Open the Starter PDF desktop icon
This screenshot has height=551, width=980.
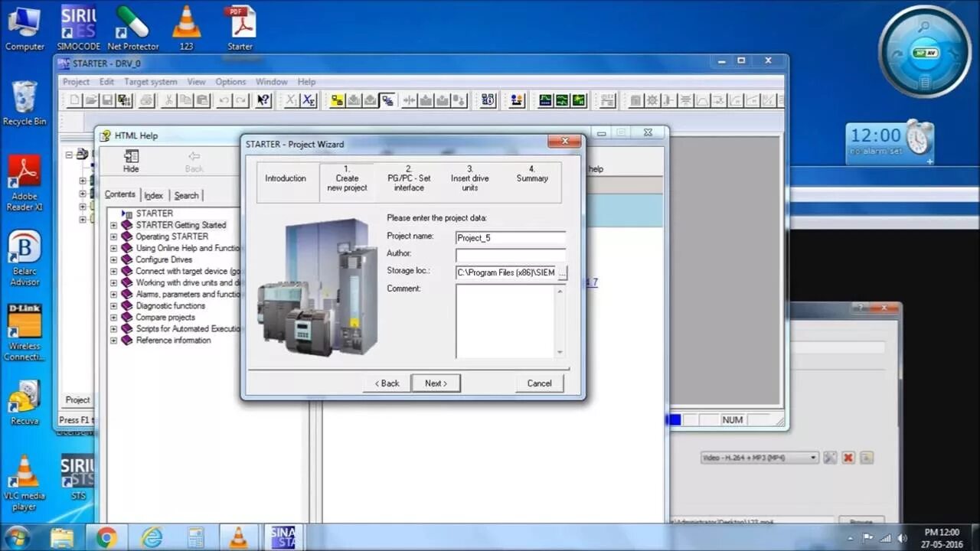pyautogui.click(x=240, y=28)
